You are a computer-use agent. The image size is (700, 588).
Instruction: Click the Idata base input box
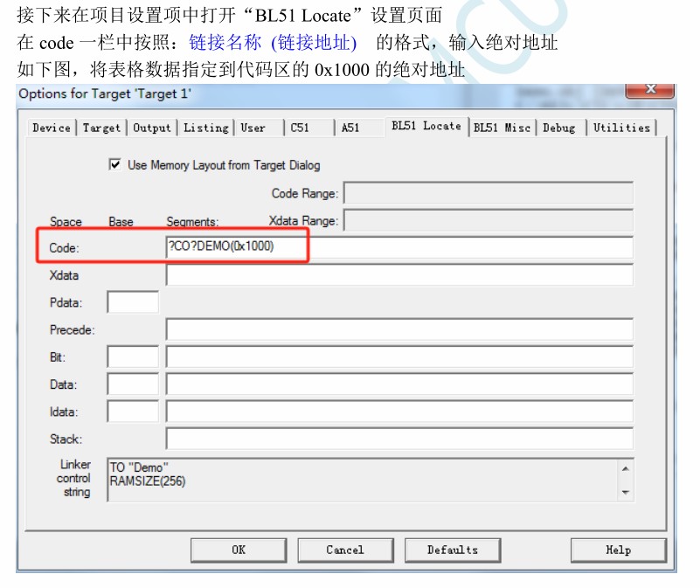pos(133,412)
